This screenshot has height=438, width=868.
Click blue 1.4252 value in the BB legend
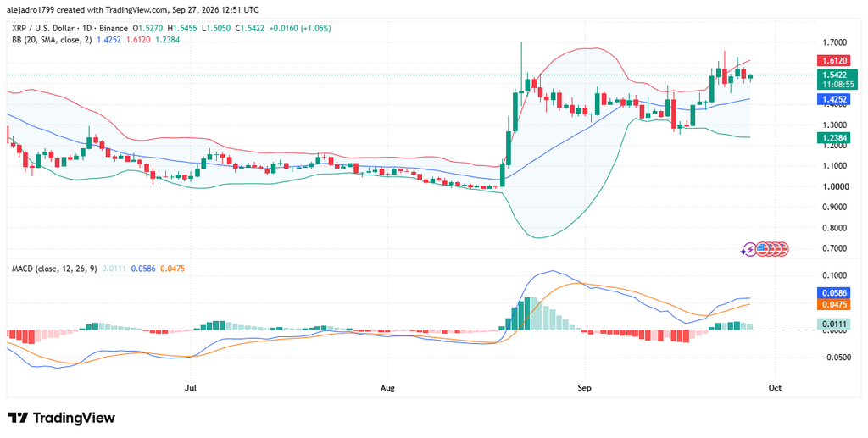[x=108, y=40]
